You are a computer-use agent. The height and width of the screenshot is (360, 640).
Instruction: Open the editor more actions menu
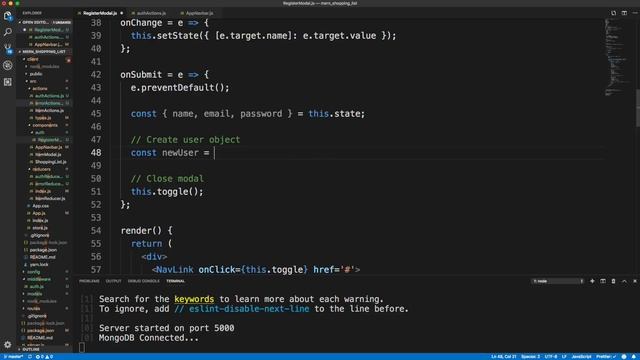(635, 13)
